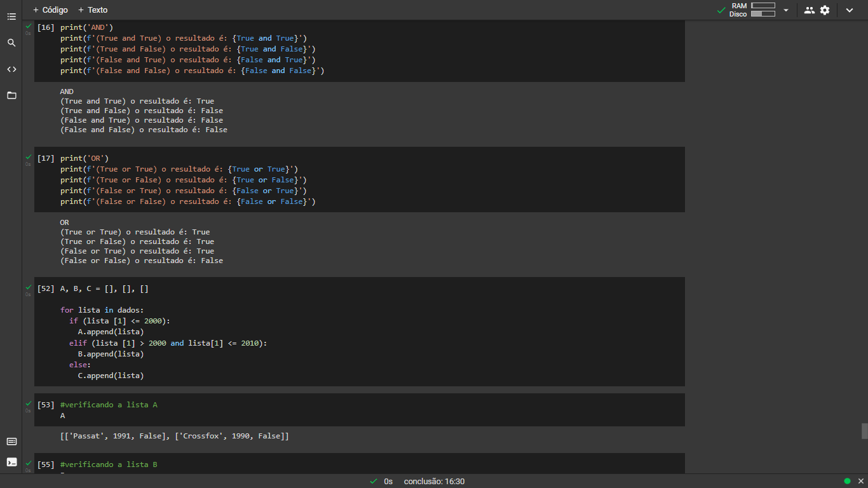Screen dimensions: 868x488
Task: Click the print('AND') code line
Action: pos(87,27)
